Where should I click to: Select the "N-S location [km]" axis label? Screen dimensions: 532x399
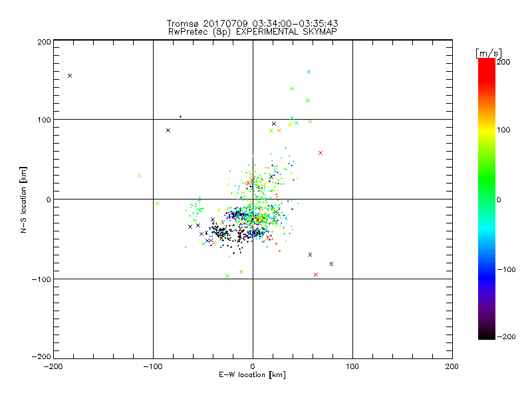tap(23, 199)
